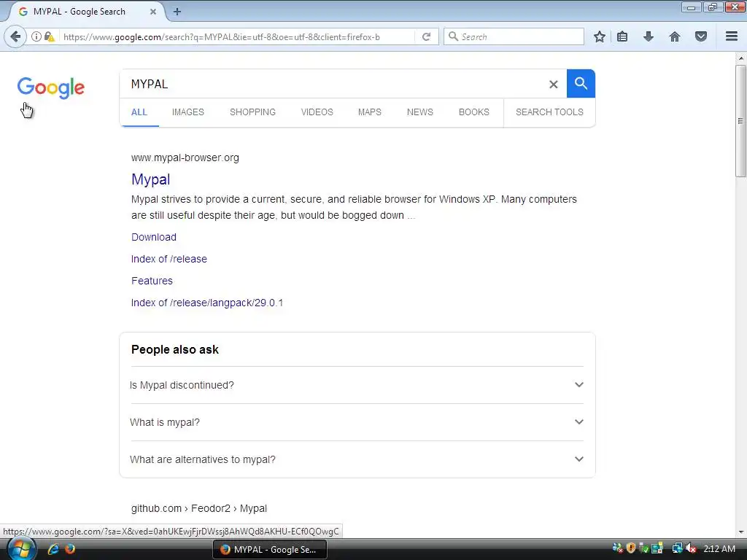The height and width of the screenshot is (560, 747).
Task: Open the Windows Start orb
Action: pos(21,549)
